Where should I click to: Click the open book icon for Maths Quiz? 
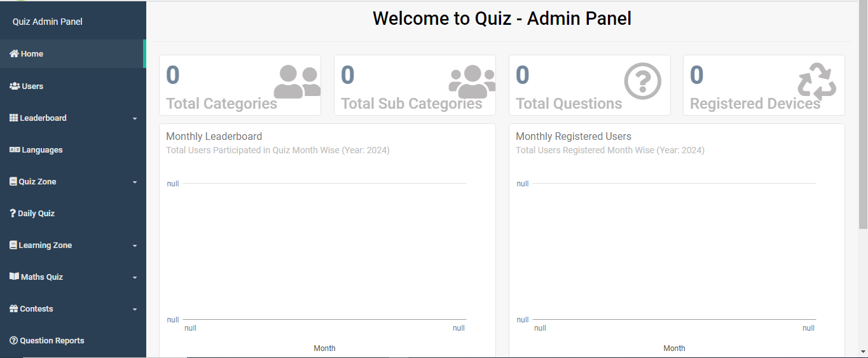14,277
